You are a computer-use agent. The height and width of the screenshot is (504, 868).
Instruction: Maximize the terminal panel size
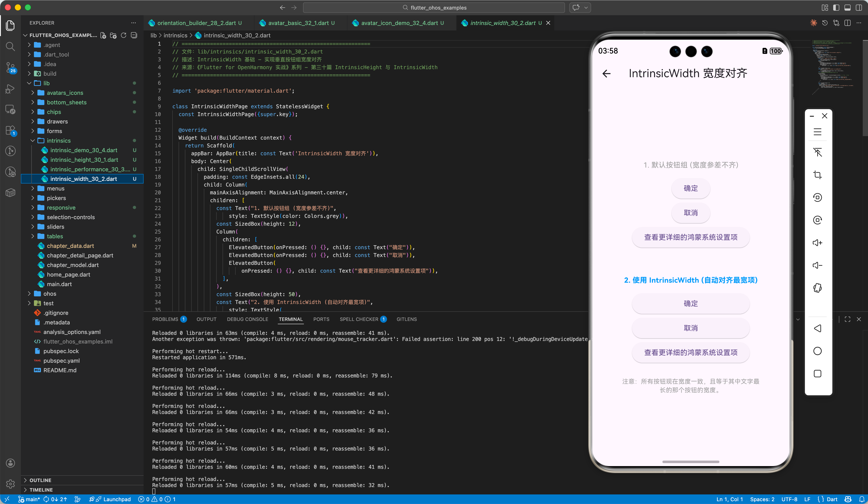[x=847, y=319]
